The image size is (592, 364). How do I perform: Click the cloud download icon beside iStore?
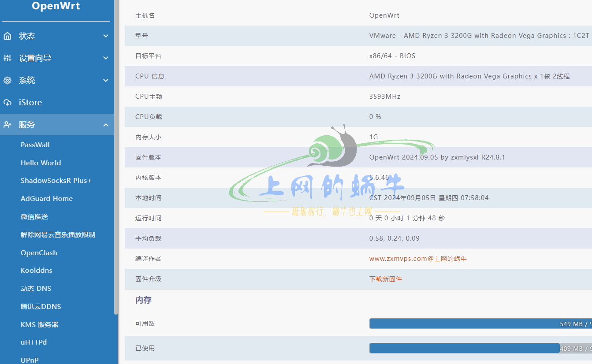[7, 103]
